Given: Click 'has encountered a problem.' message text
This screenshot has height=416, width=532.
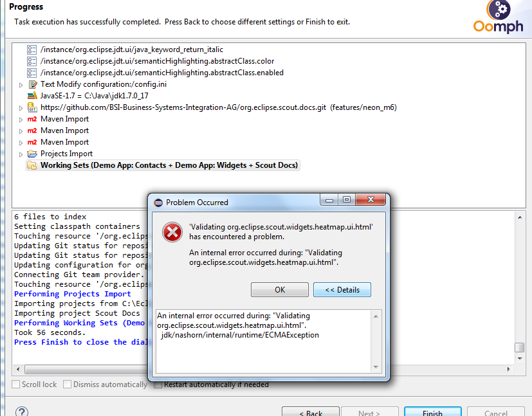Looking at the screenshot, I should [237, 237].
